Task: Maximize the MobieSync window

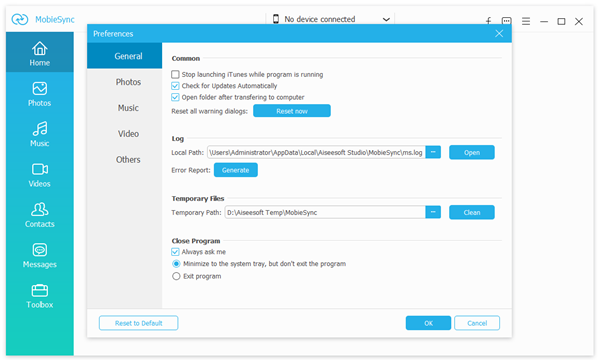Action: click(561, 21)
